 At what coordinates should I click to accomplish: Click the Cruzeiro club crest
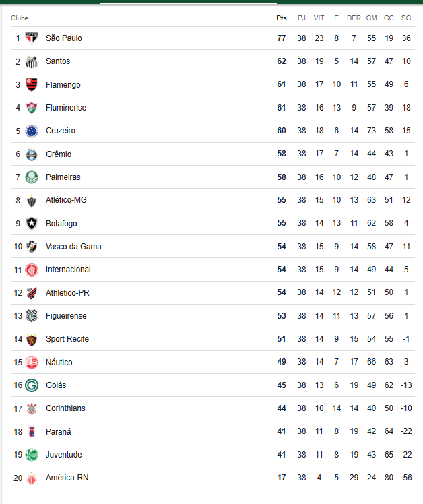pos(32,131)
